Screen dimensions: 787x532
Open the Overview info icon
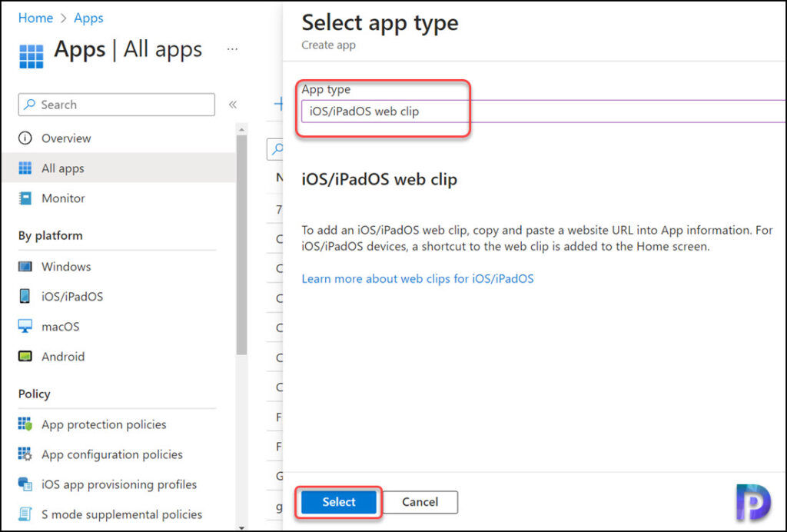coord(25,138)
